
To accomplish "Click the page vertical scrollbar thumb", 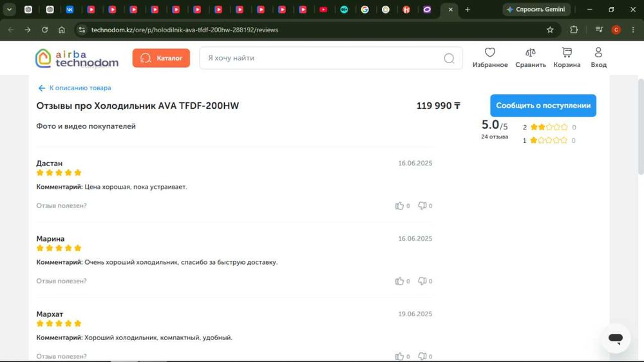I will pyautogui.click(x=640, y=126).
